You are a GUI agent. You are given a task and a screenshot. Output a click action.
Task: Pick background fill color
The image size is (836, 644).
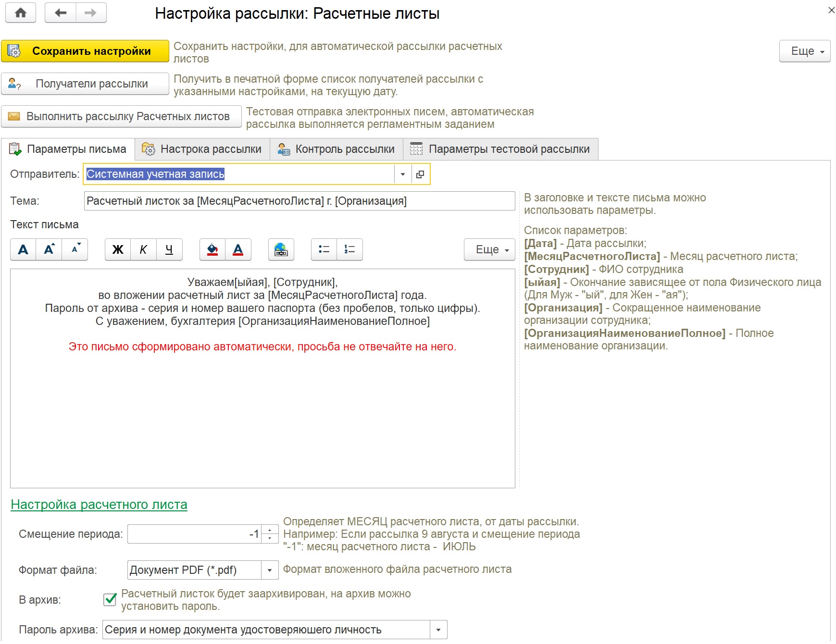212,249
